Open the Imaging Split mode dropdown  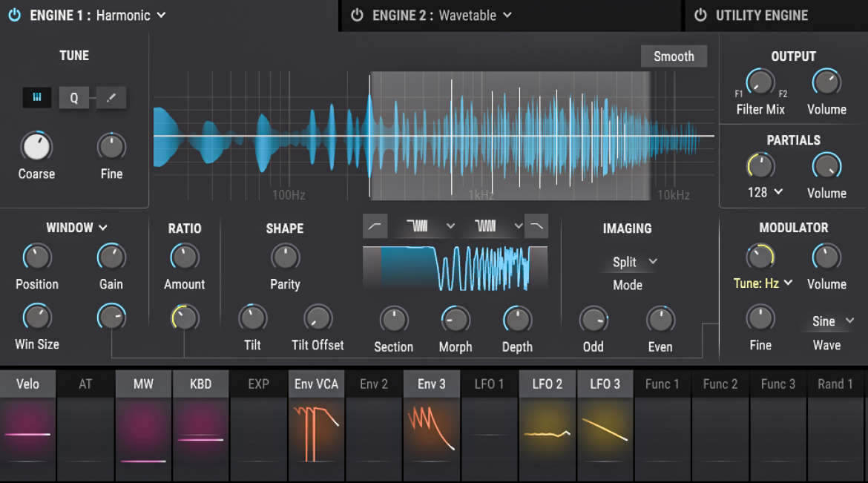(634, 262)
